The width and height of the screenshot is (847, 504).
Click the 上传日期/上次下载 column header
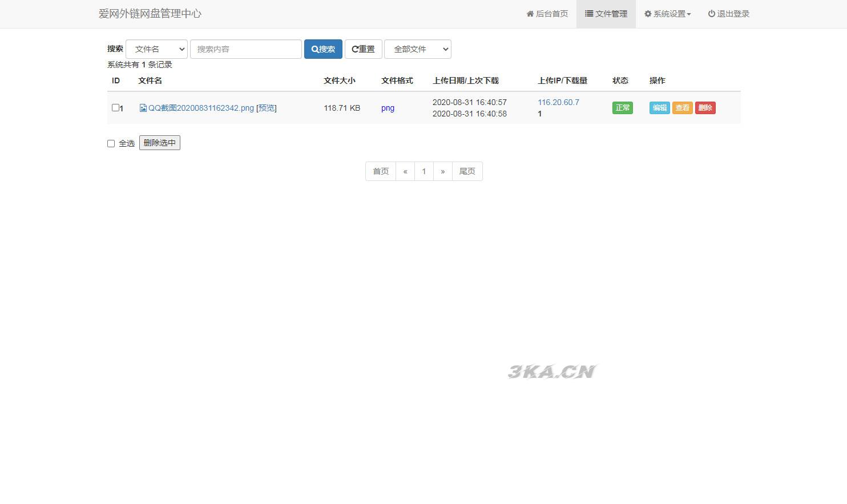(x=466, y=80)
